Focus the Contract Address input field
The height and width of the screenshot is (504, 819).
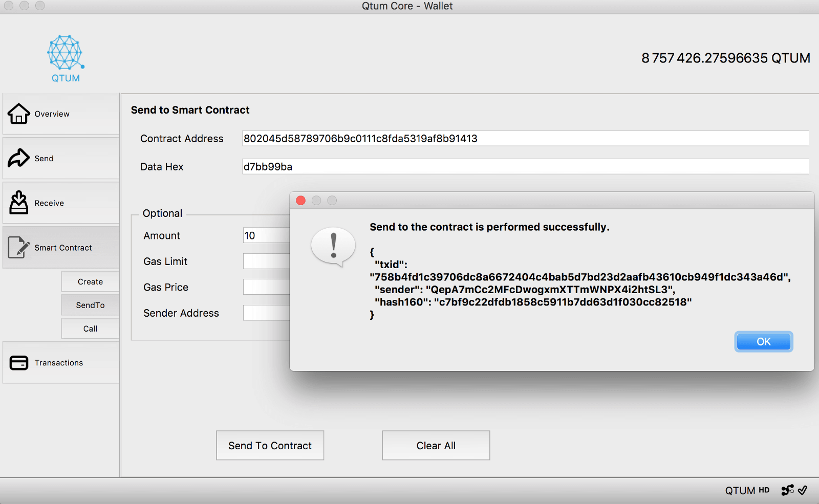(x=525, y=138)
